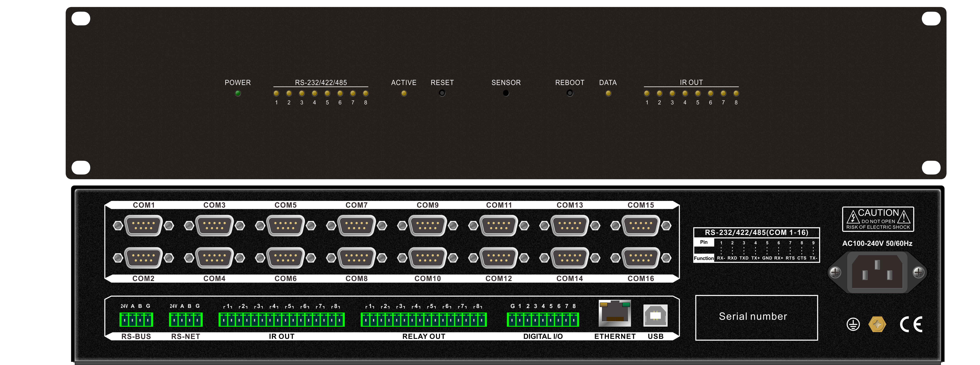The width and height of the screenshot is (980, 365).
Task: Click the COM2 DB9 serial port
Action: [143, 258]
